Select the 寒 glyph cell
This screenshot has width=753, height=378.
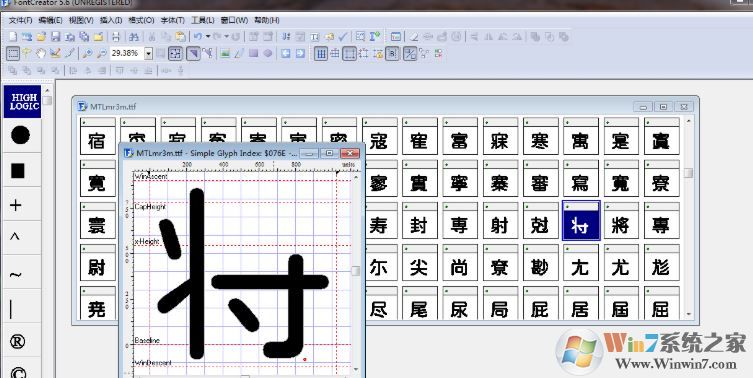[x=541, y=136]
